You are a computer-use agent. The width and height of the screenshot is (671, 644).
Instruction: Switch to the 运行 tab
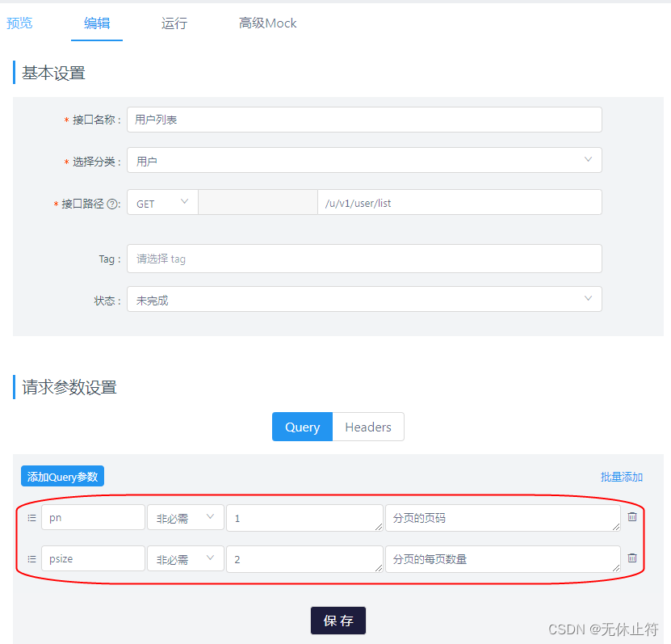(x=174, y=23)
